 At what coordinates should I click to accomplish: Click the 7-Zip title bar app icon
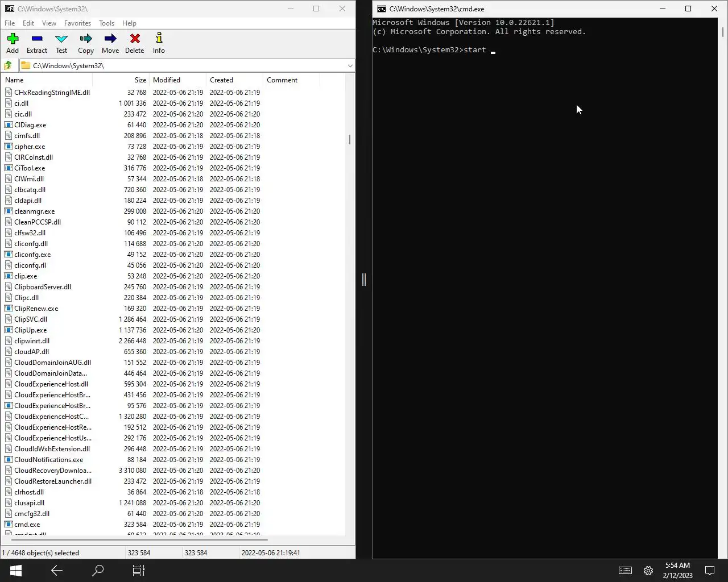(9, 9)
